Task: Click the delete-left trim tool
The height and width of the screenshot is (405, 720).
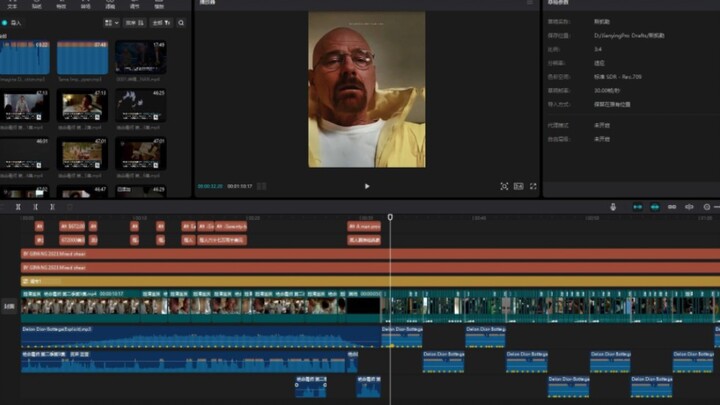Action: tap(35, 207)
